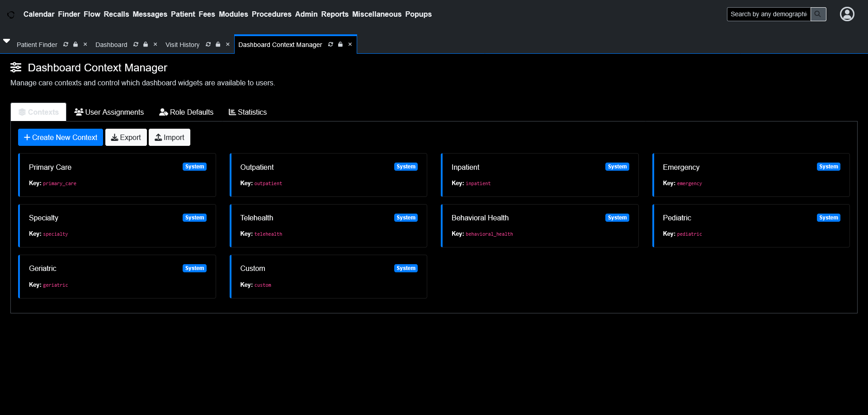Open the Reports menu

coord(335,14)
